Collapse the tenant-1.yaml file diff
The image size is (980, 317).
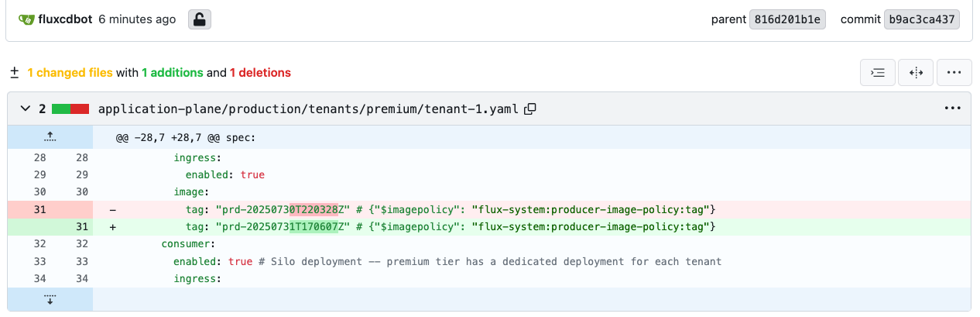[x=24, y=109]
